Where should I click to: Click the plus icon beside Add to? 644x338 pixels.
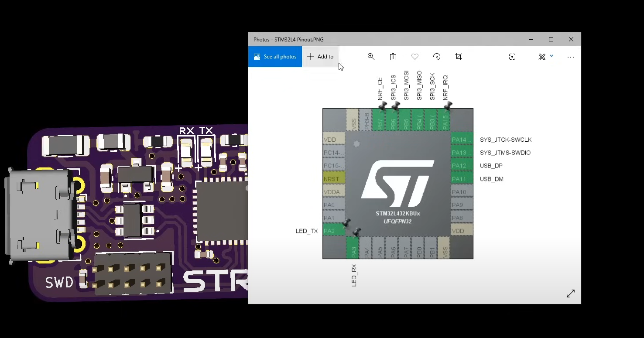coord(310,56)
